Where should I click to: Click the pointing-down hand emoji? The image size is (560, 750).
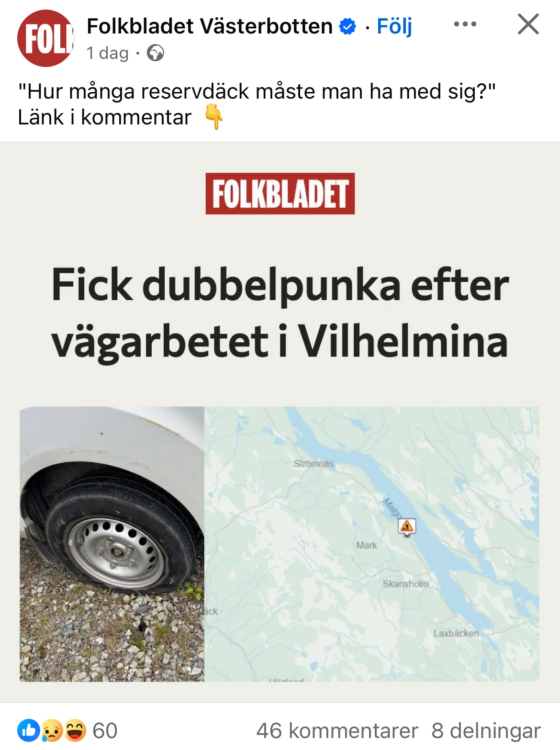[x=214, y=117]
